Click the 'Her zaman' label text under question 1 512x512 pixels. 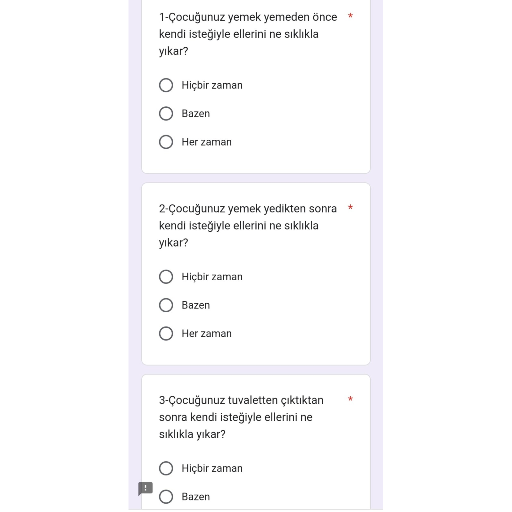pos(206,142)
